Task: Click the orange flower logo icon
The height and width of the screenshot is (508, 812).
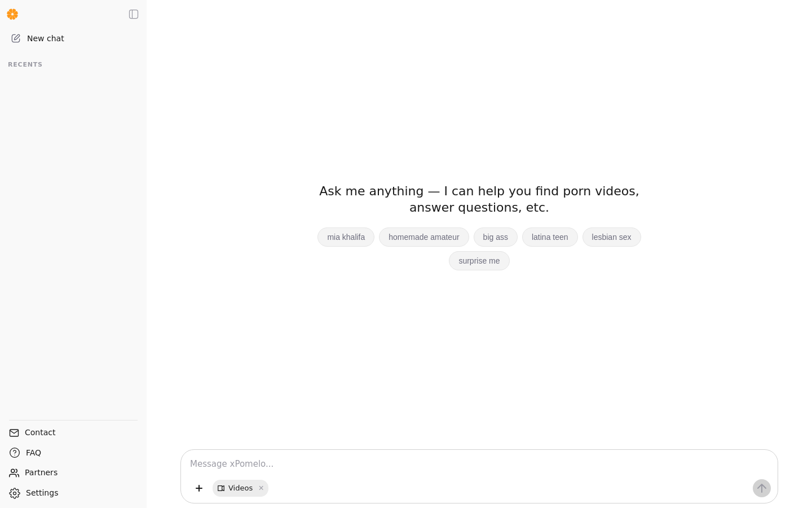Action: 12,14
